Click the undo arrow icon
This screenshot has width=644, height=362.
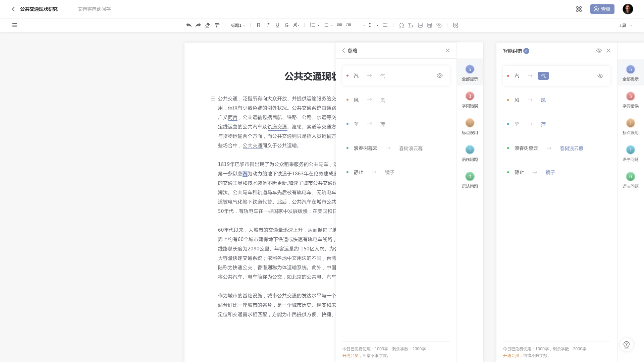189,25
